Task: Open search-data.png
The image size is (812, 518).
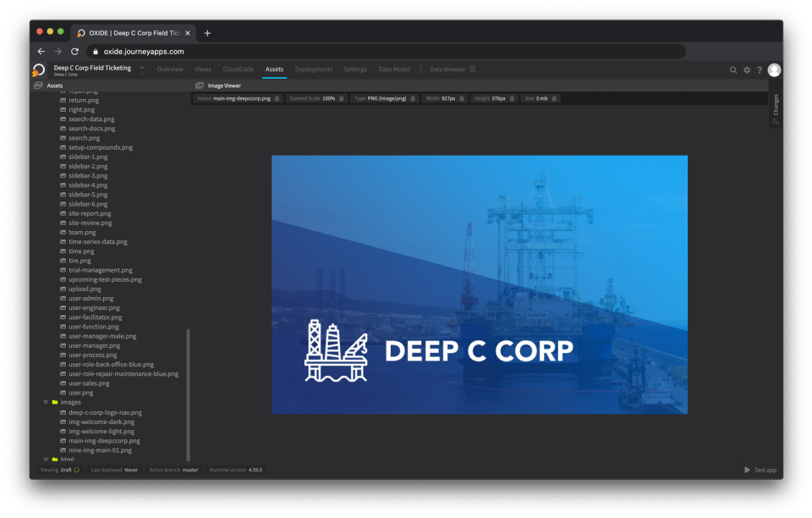Action: (91, 119)
